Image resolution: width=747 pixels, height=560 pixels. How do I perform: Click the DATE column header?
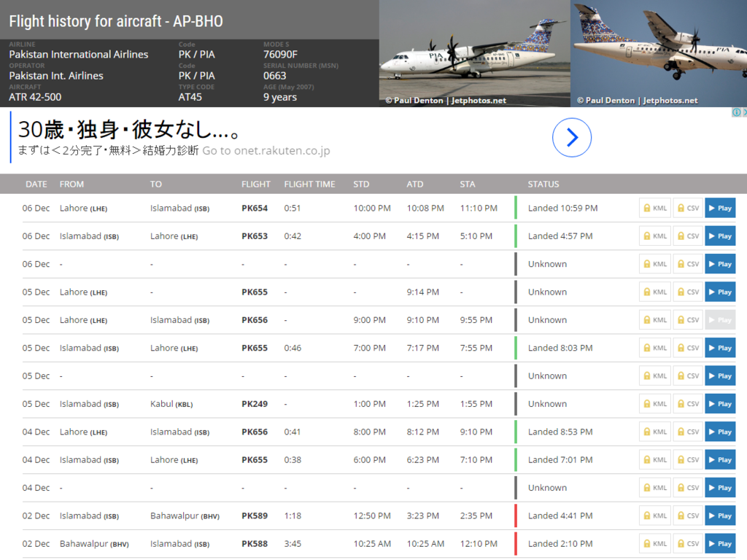coord(36,184)
